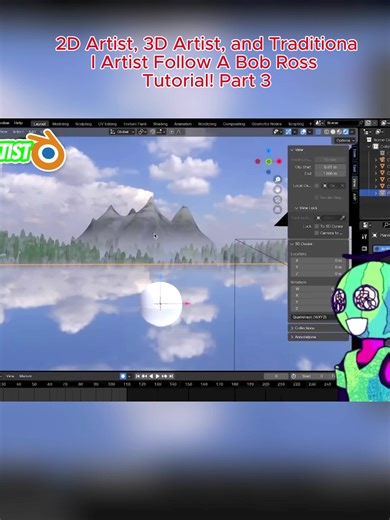
Task: Enable Lock To 3D Cursor checkbox
Action: point(317,226)
